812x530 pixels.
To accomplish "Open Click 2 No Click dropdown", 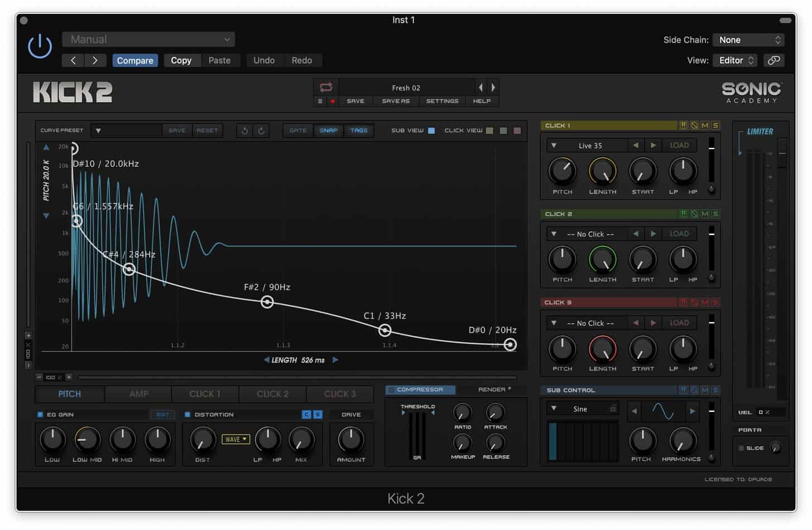I will [x=587, y=234].
